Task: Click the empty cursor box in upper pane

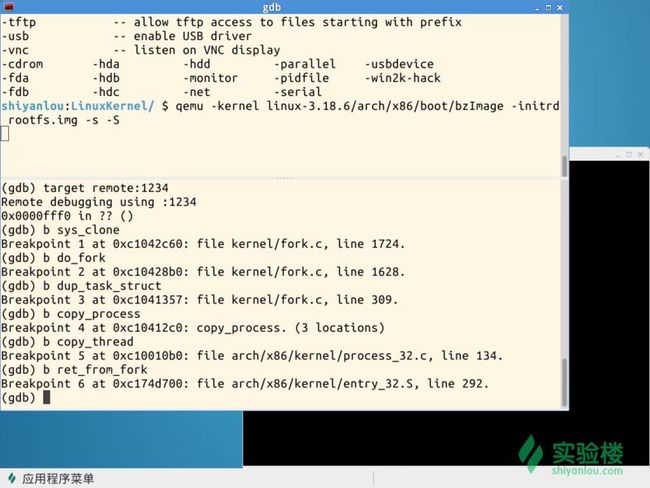Action: point(5,134)
